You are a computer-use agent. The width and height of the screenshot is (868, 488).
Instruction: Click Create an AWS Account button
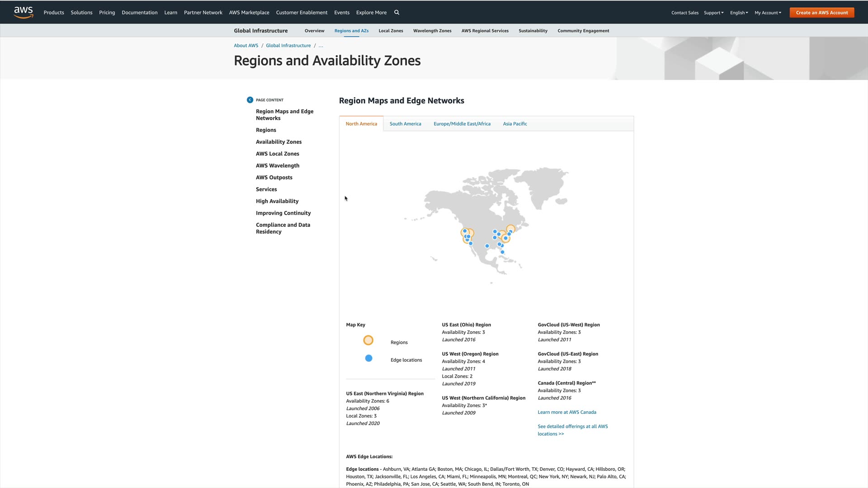(x=821, y=13)
